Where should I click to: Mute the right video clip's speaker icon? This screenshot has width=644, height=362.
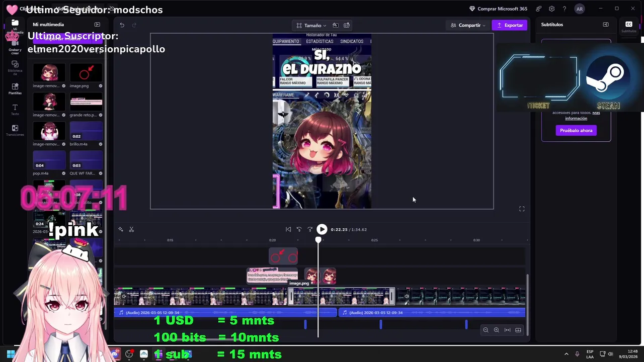[x=407, y=296]
